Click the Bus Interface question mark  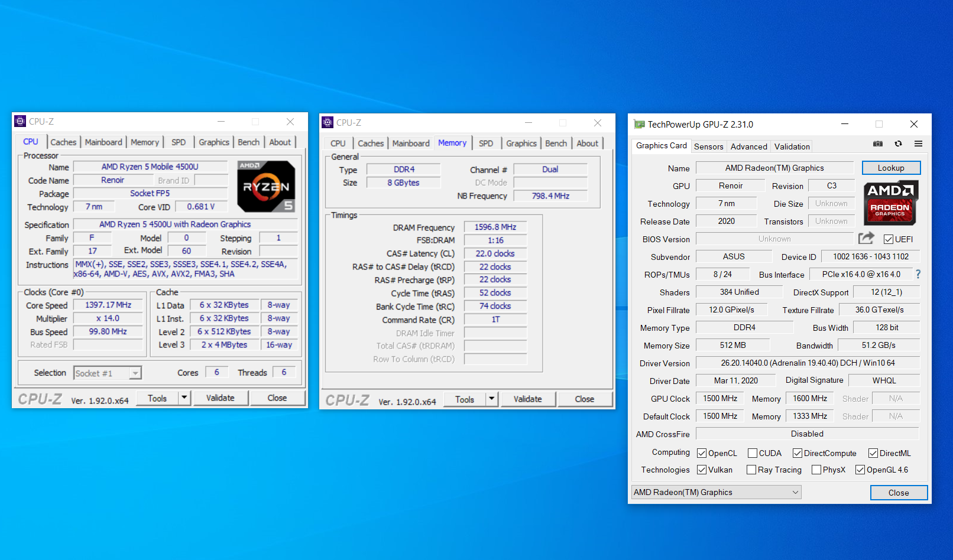(x=918, y=274)
